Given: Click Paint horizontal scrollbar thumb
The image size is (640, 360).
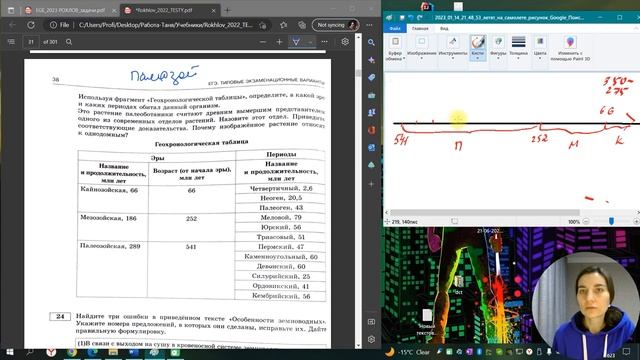Looking at the screenshot, I should [x=484, y=212].
